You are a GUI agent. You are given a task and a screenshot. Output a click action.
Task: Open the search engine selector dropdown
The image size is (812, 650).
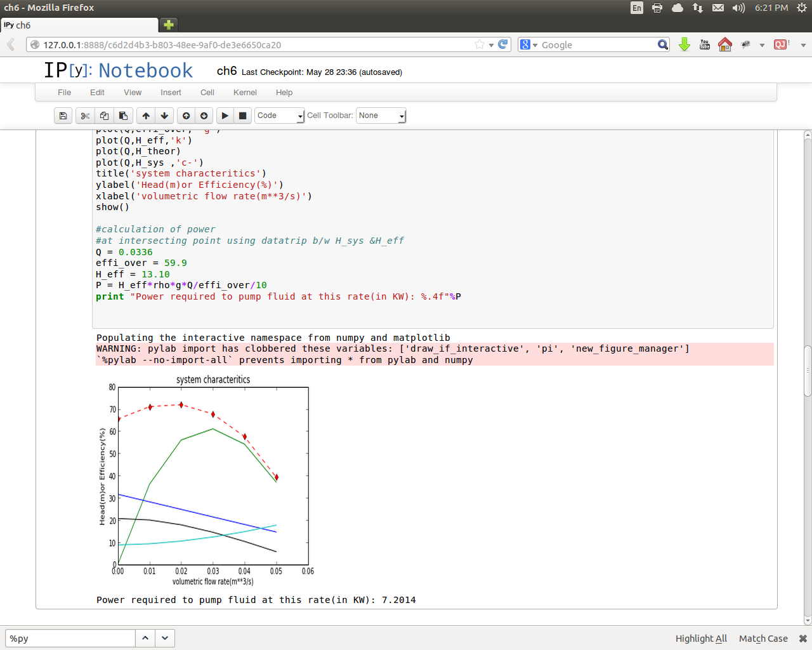click(x=528, y=44)
